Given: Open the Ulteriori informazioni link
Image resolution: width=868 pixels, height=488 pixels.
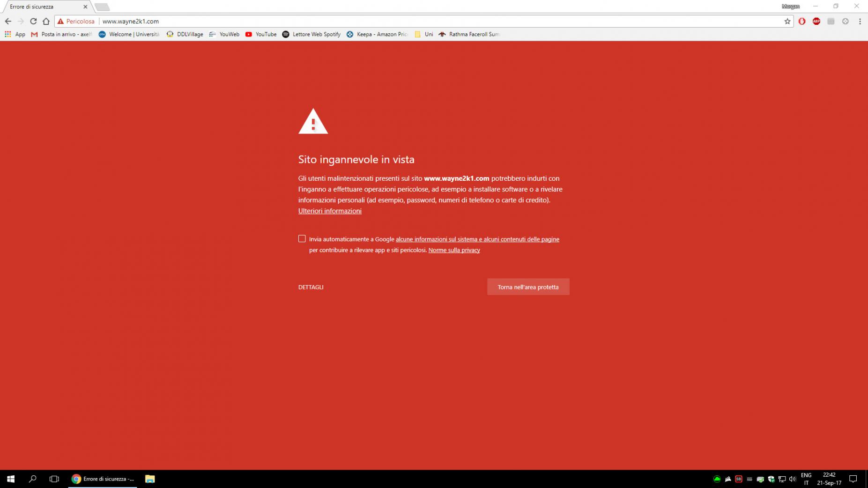Looking at the screenshot, I should [330, 211].
